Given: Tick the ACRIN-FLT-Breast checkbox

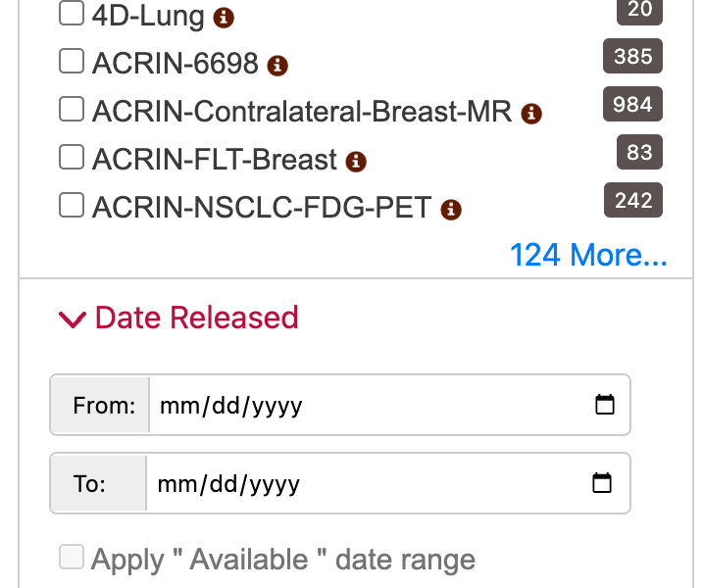Looking at the screenshot, I should click(x=72, y=157).
